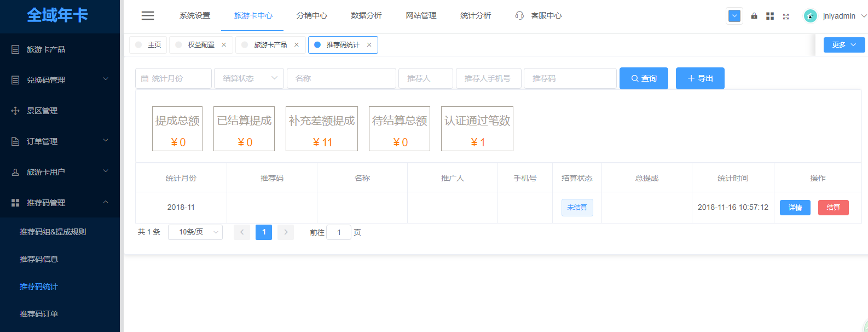The image size is (868, 332).
Task: Focus the 推荐人手机号 filter input
Action: click(x=489, y=78)
